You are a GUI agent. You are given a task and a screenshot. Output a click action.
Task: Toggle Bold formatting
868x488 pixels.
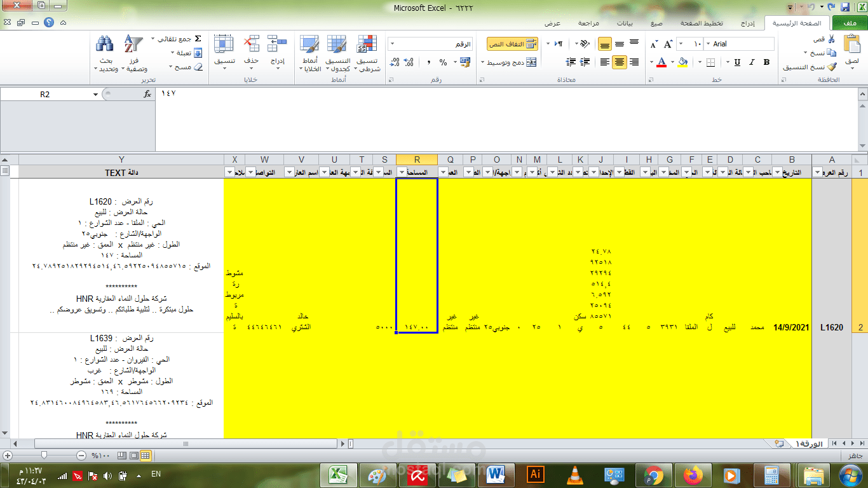(766, 62)
